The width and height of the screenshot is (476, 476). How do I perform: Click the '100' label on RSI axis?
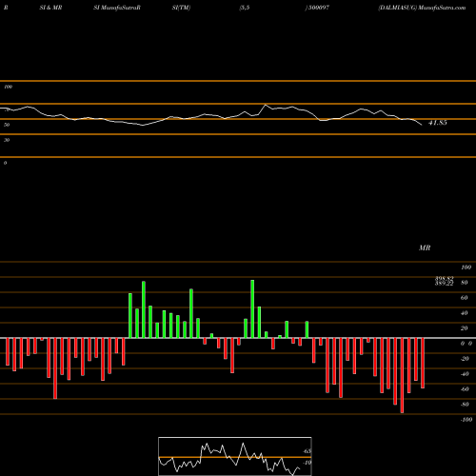8,87
